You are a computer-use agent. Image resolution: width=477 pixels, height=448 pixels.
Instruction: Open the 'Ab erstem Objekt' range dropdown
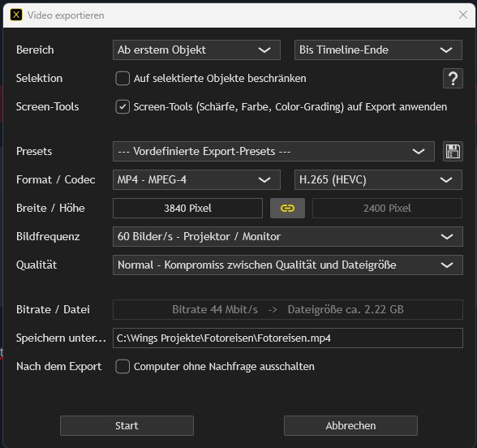click(196, 50)
